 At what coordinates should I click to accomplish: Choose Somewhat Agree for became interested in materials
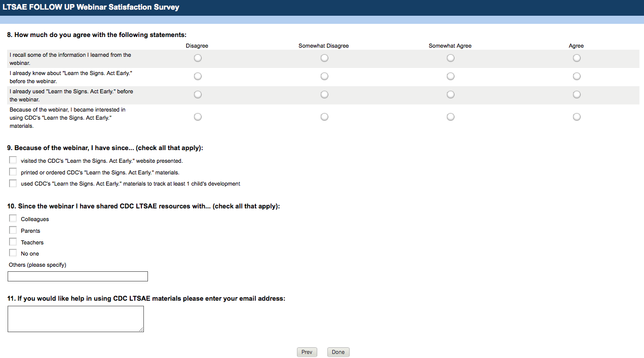pos(450,117)
